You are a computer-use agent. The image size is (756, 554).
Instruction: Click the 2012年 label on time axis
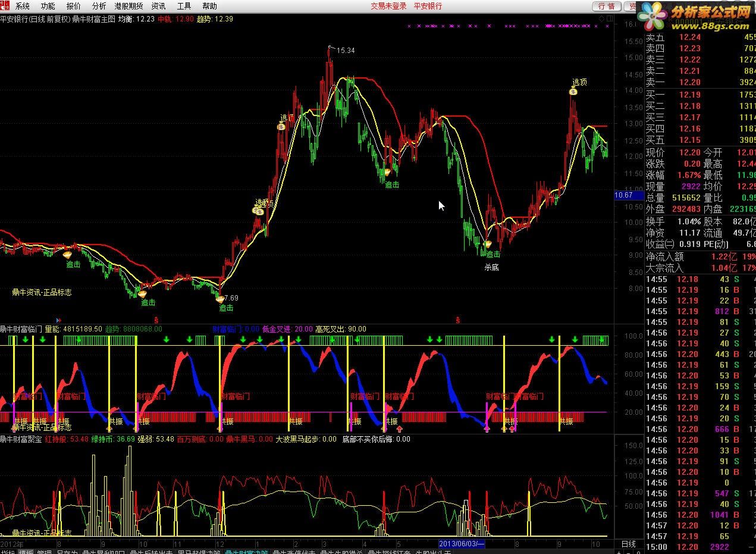pyautogui.click(x=12, y=544)
